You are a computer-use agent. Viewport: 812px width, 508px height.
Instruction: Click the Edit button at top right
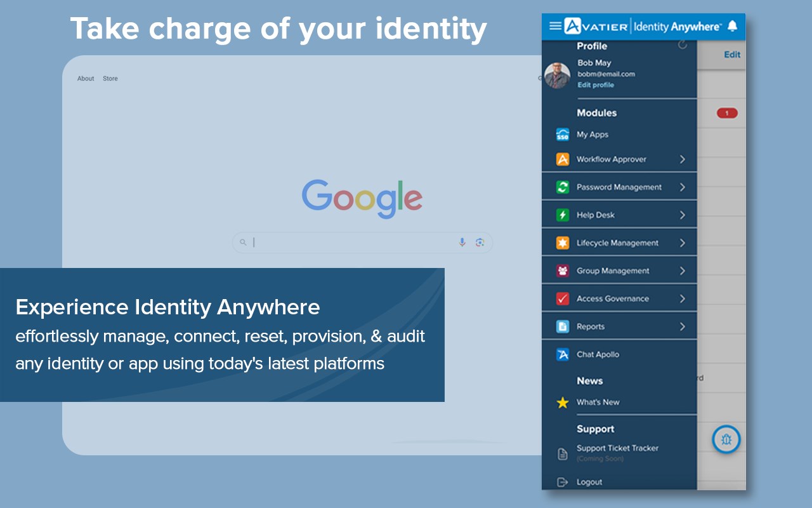click(x=732, y=55)
